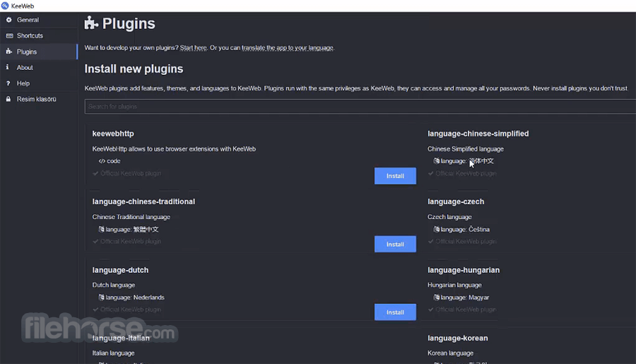This screenshot has width=636, height=364.
Task: Click the Shortcuts keyboard icon
Action: (x=9, y=36)
